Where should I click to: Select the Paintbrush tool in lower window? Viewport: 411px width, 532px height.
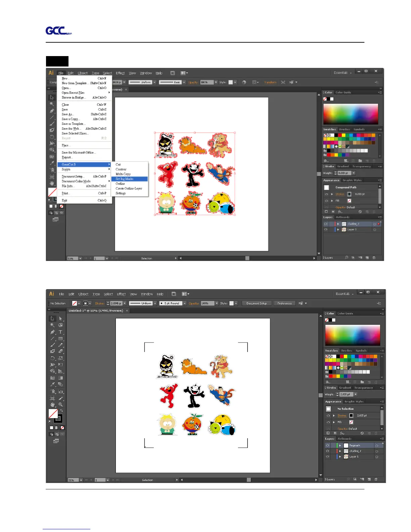pyautogui.click(x=52, y=345)
